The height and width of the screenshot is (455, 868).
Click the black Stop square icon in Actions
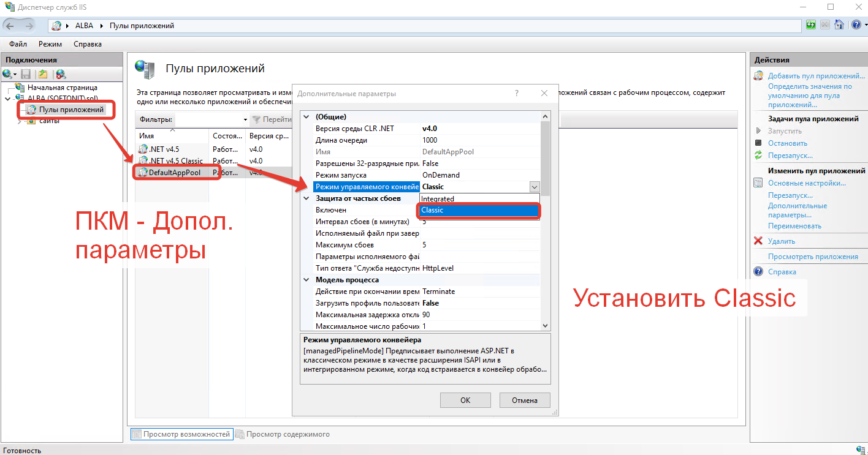pos(758,143)
